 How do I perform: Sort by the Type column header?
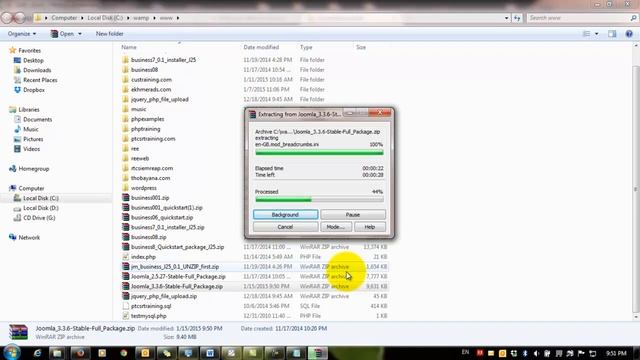306,47
